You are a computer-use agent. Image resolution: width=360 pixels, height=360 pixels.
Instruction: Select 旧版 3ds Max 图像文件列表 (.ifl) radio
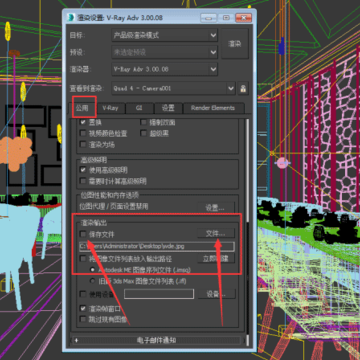92,281
